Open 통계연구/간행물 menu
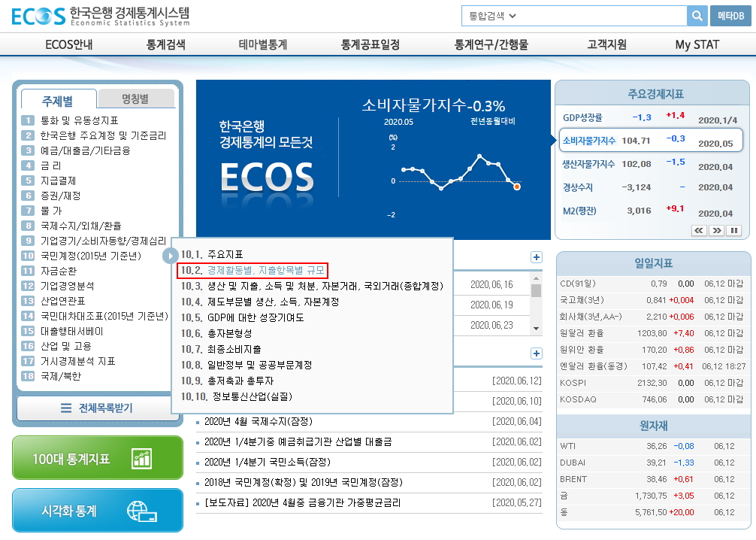 point(491,45)
